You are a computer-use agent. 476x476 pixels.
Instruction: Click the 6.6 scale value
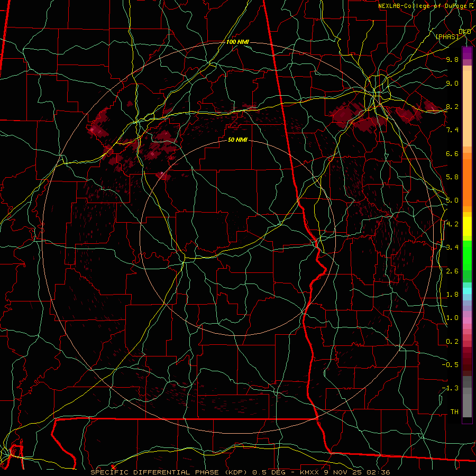point(452,153)
